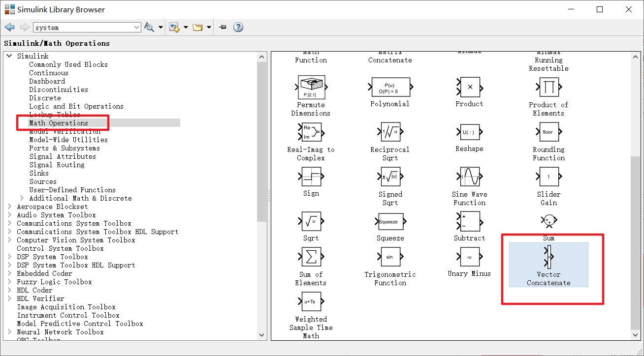Viewport: 644px width, 356px height.
Task: Open the open-folder dropdown arrow
Action: 209,28
